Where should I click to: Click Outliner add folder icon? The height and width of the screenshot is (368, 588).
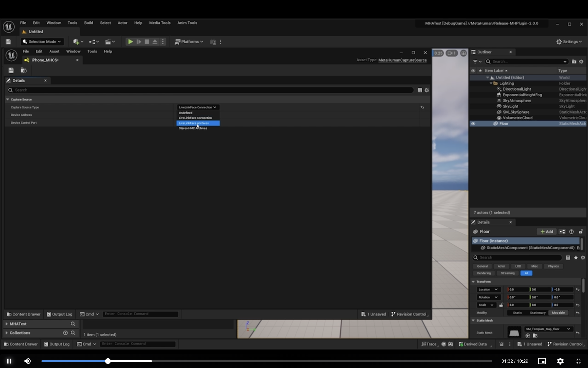click(574, 62)
